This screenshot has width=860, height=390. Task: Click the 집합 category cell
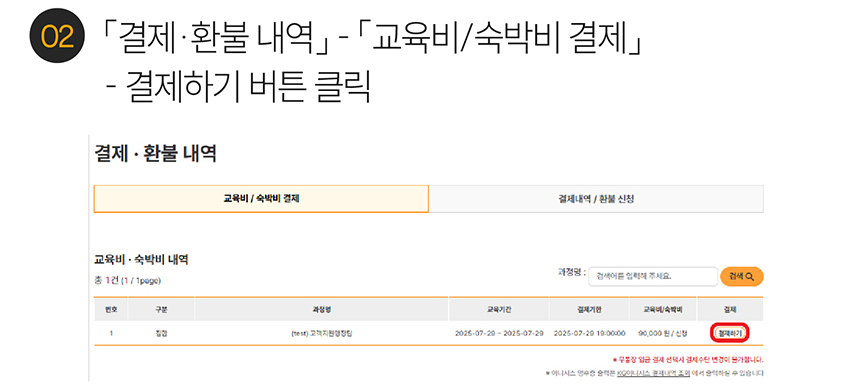161,334
